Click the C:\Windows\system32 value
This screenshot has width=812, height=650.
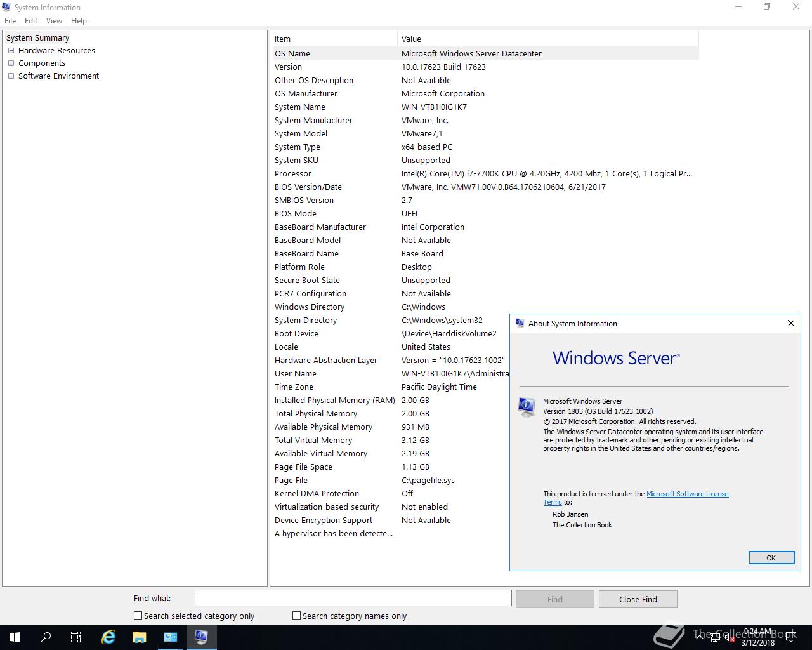pos(442,320)
